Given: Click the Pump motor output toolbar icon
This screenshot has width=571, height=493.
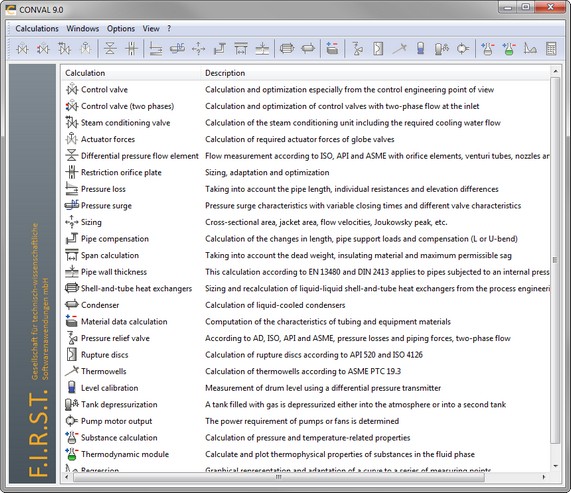Looking at the screenshot, I should [x=463, y=48].
